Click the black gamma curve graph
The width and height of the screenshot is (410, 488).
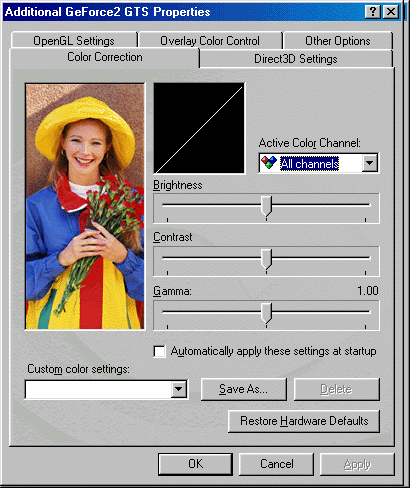tap(199, 128)
